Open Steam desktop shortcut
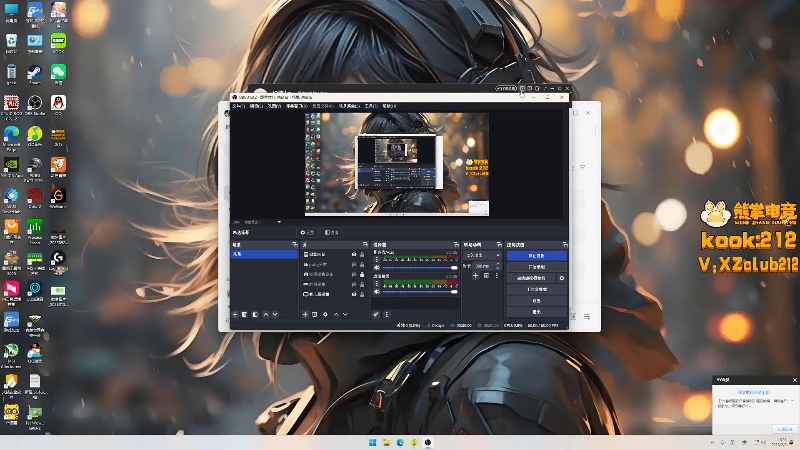This screenshot has height=450, width=800. (35, 75)
